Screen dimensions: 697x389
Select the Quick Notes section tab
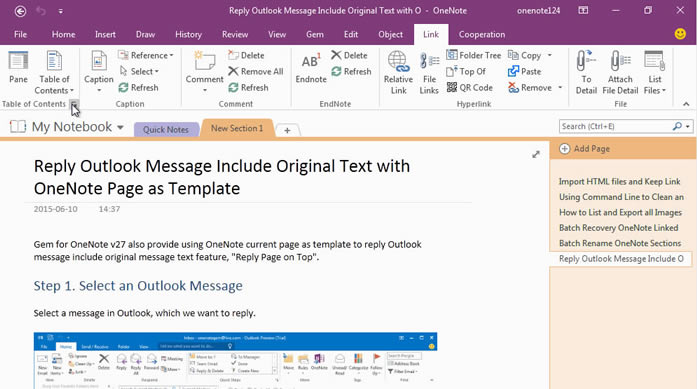coord(165,129)
